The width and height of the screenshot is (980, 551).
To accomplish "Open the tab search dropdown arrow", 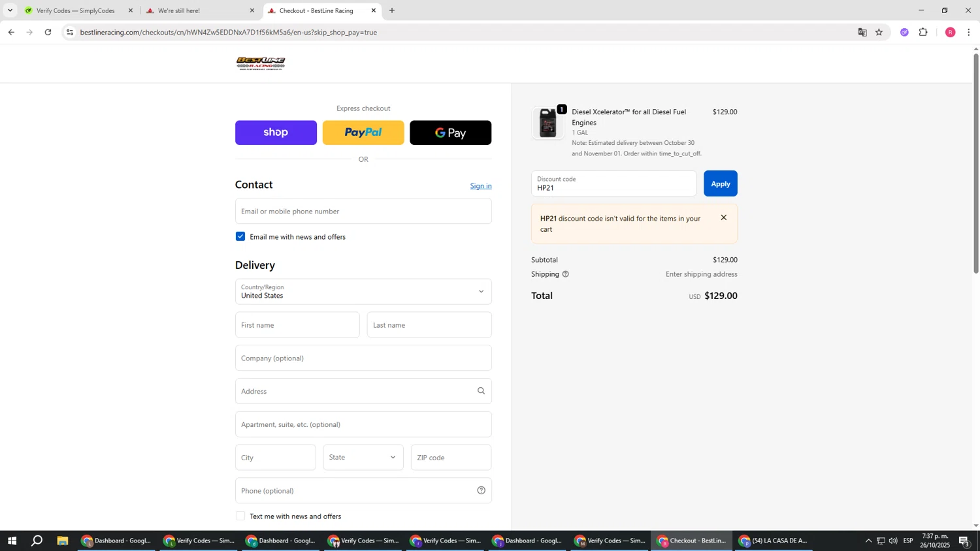I will 10,10.
